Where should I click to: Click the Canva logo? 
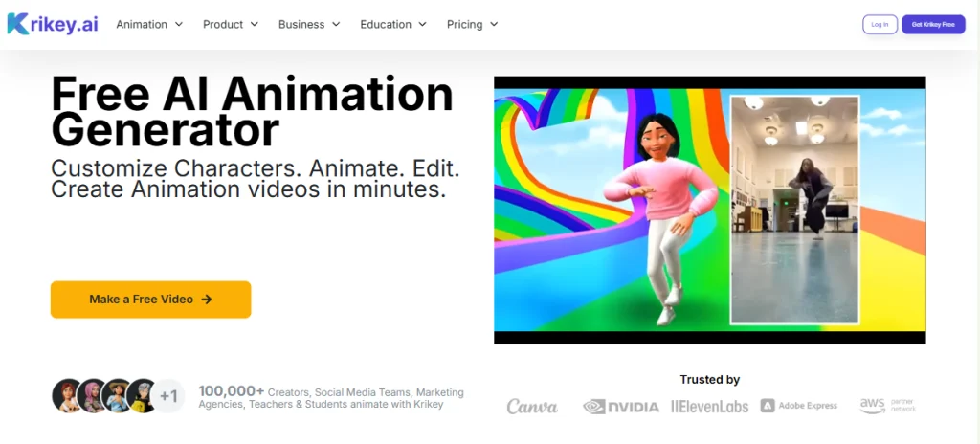coord(532,407)
